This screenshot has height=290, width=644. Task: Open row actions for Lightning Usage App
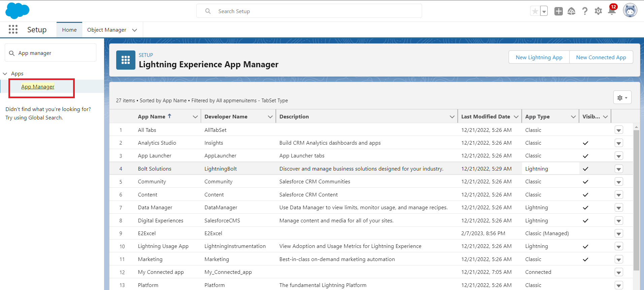(x=619, y=247)
